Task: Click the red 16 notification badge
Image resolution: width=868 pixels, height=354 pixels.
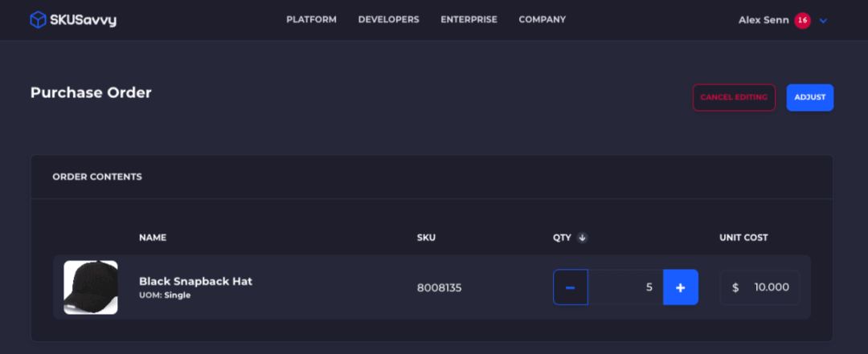Action: coord(802,21)
